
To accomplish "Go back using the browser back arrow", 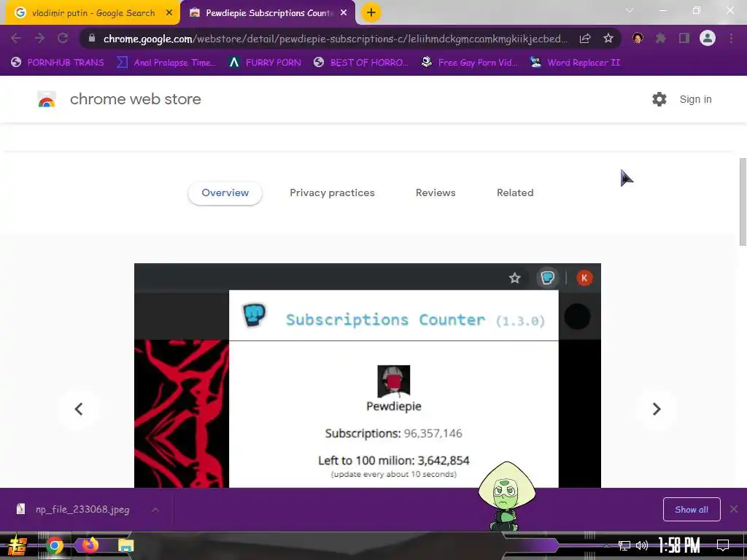I will point(16,38).
